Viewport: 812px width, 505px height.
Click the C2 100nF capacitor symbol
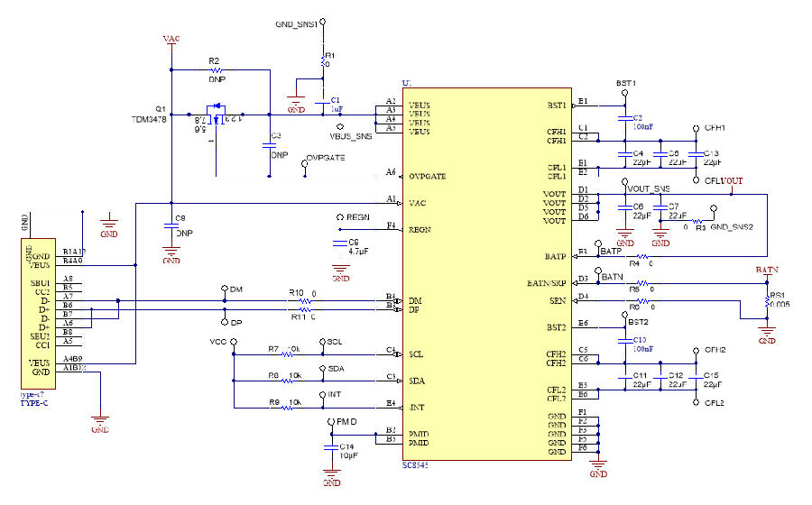coord(625,118)
